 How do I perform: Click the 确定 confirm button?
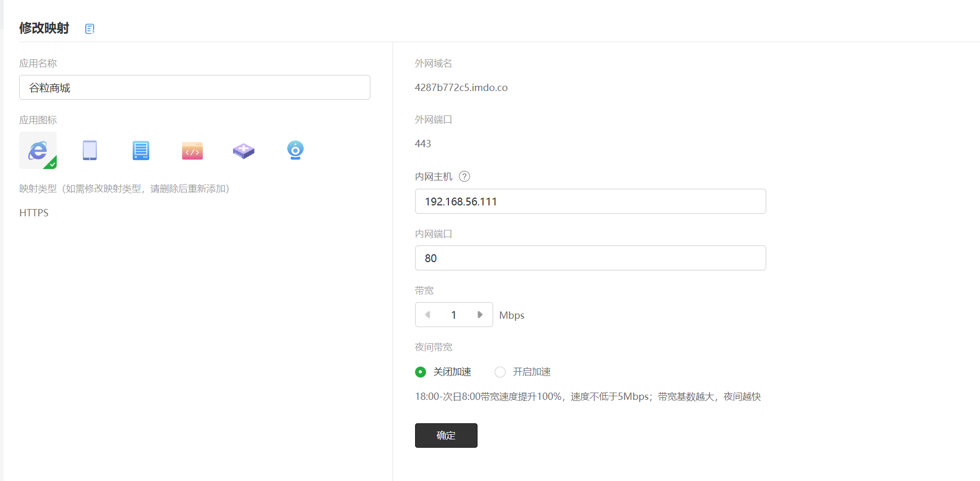446,435
